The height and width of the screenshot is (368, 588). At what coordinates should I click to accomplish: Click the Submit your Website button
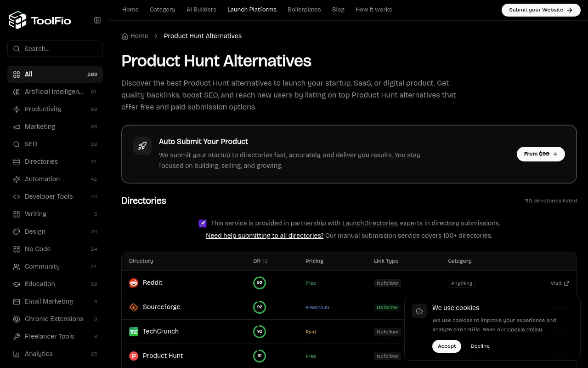pos(541,10)
